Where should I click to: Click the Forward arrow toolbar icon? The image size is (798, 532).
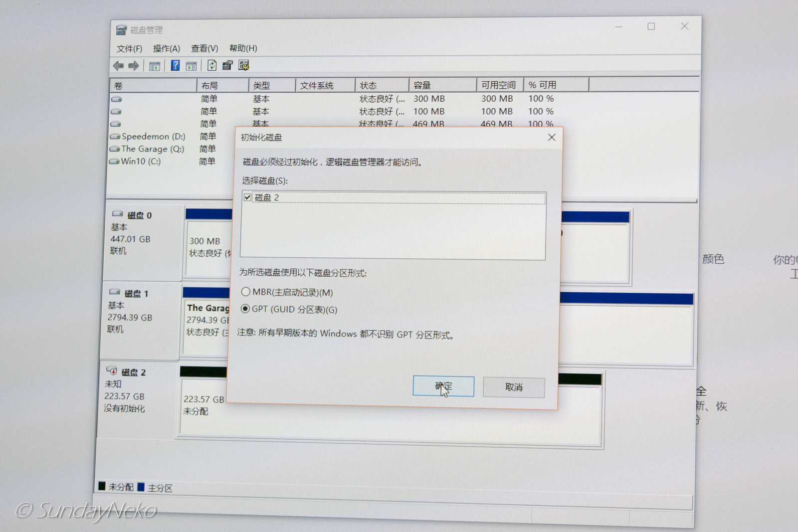134,66
